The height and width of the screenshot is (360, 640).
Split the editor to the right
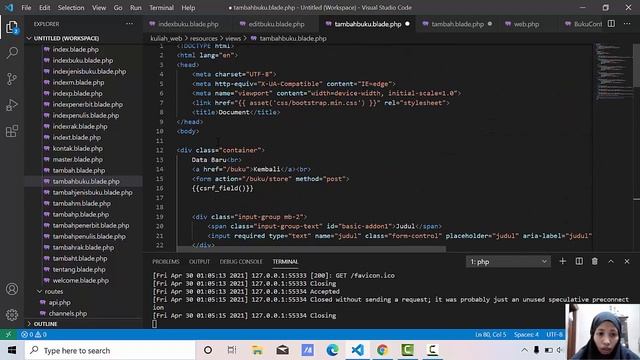(611, 24)
